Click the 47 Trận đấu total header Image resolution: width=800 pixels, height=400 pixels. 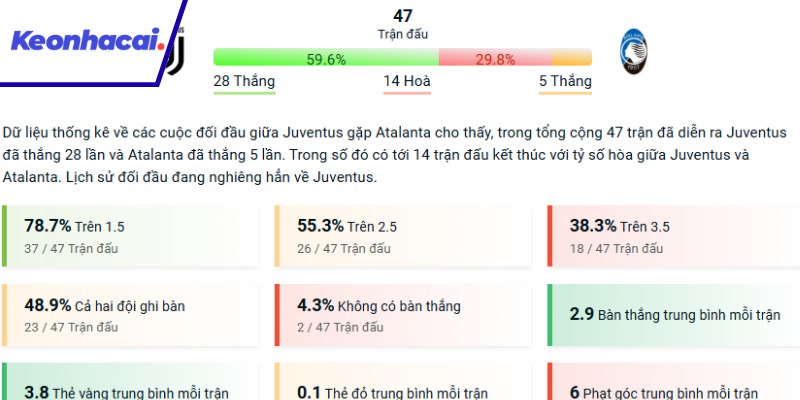point(402,24)
